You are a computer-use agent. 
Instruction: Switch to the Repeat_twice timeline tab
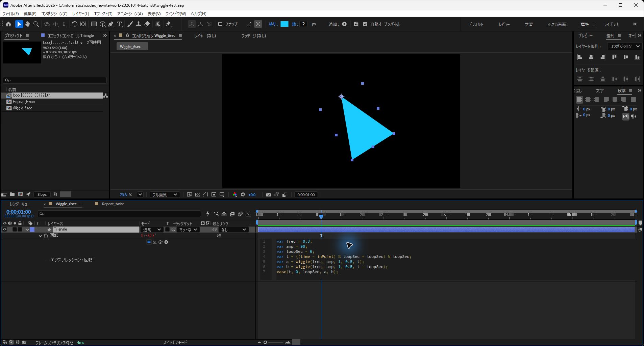pos(113,204)
